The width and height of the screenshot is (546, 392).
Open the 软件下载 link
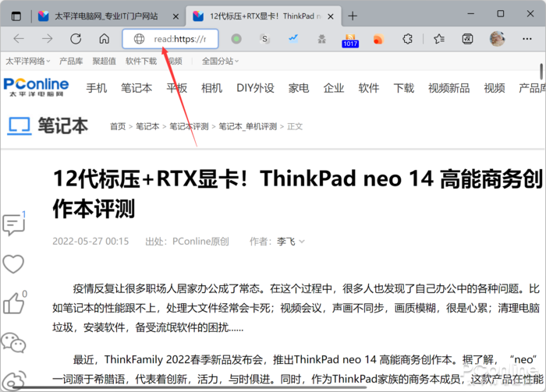[141, 62]
